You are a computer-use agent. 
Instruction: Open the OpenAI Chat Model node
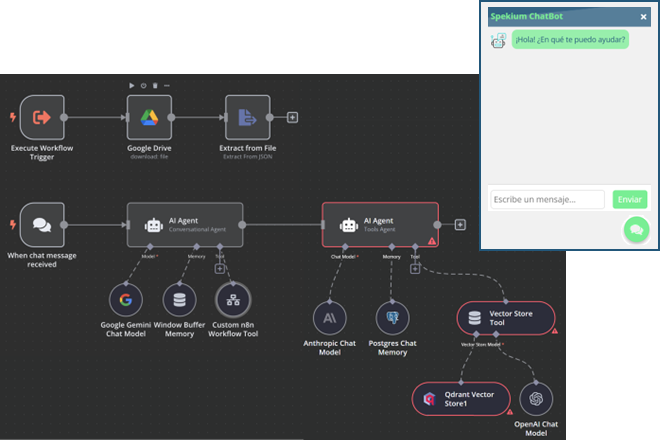(x=536, y=399)
